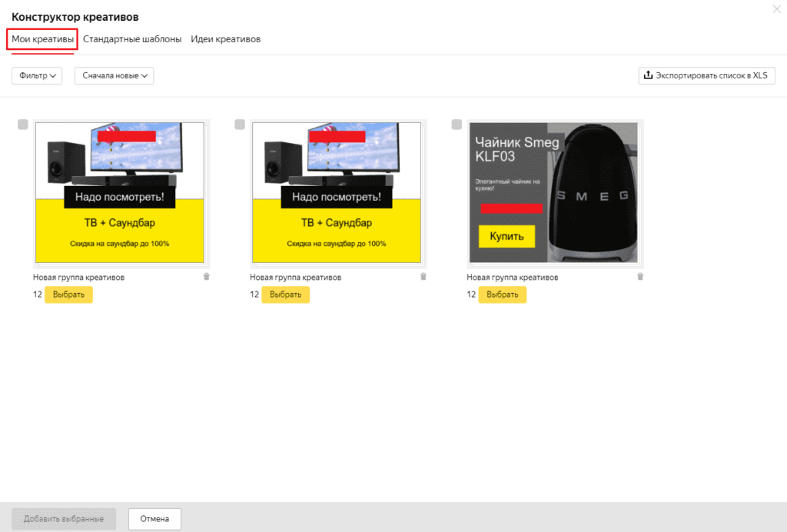Open the Сначала новые sorting dropdown

pos(114,76)
